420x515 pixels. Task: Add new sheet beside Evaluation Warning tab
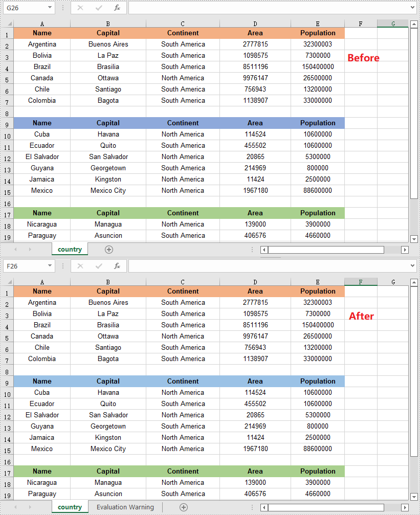pyautogui.click(x=184, y=507)
